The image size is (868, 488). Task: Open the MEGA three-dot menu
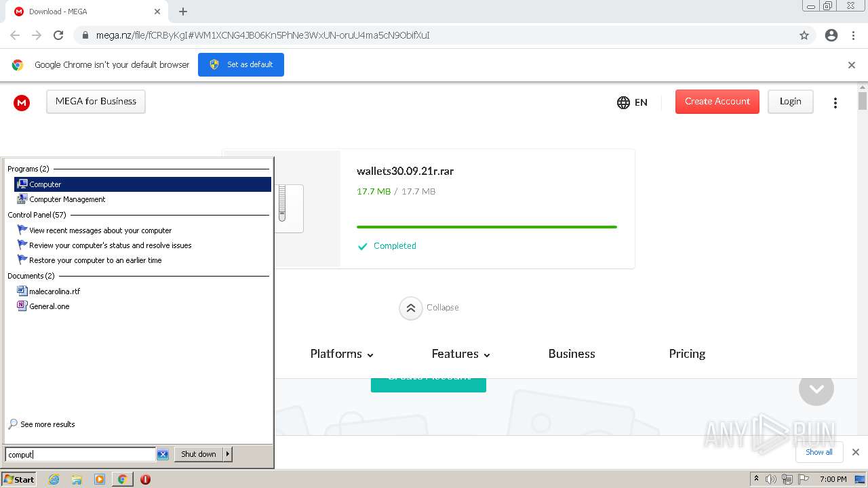coord(835,102)
